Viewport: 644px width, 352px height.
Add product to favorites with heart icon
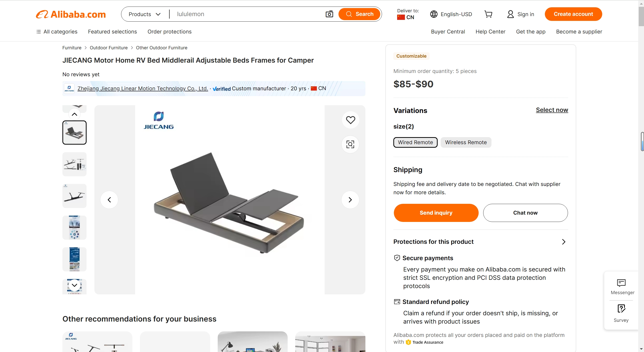(350, 120)
